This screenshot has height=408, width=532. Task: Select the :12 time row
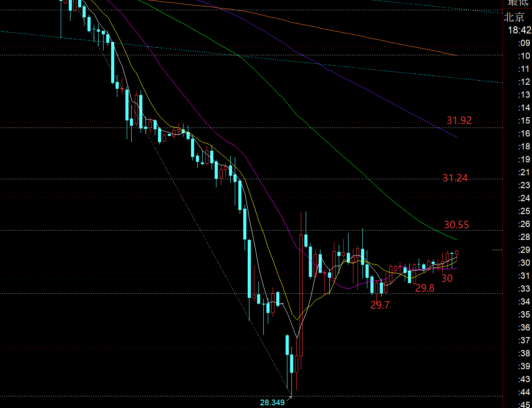524,82
